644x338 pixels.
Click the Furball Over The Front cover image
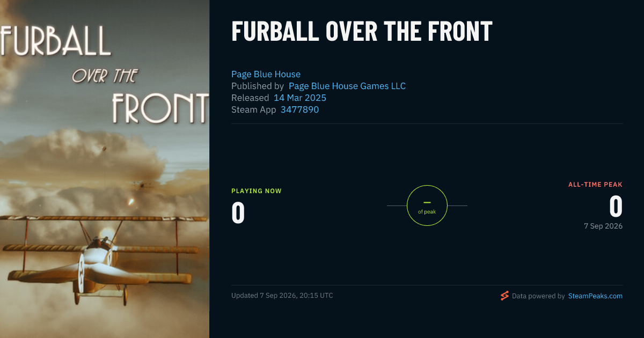point(105,169)
